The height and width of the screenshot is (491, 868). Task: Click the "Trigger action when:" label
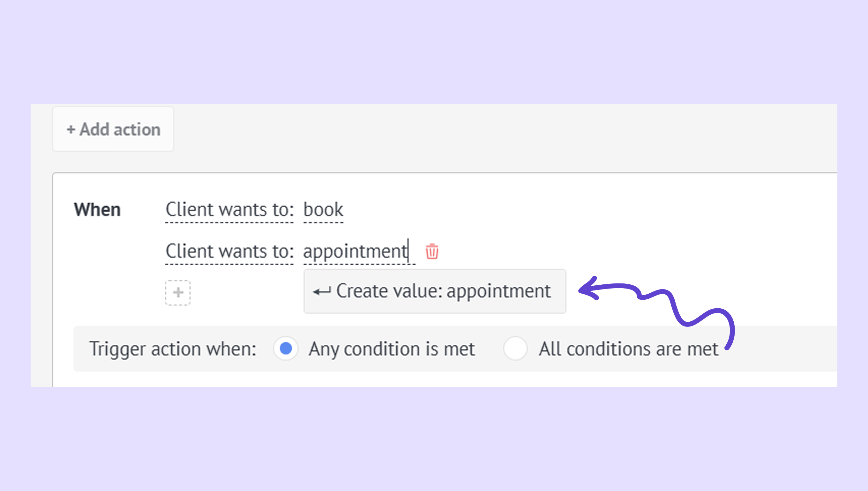coord(173,349)
